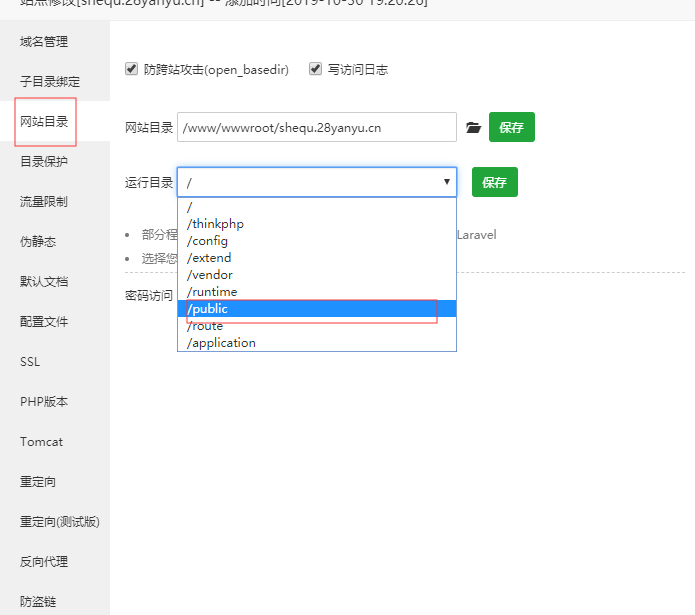This screenshot has height=615, width=695.
Task: Click the 密码访问 label
Action: [x=149, y=295]
